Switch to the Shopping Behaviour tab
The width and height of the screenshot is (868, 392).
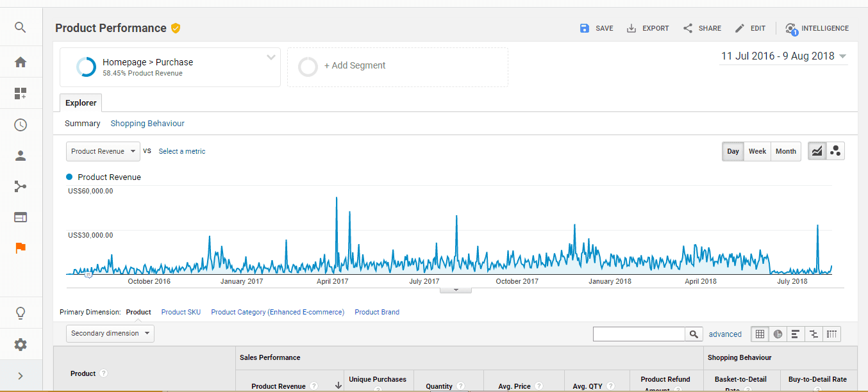[147, 122]
